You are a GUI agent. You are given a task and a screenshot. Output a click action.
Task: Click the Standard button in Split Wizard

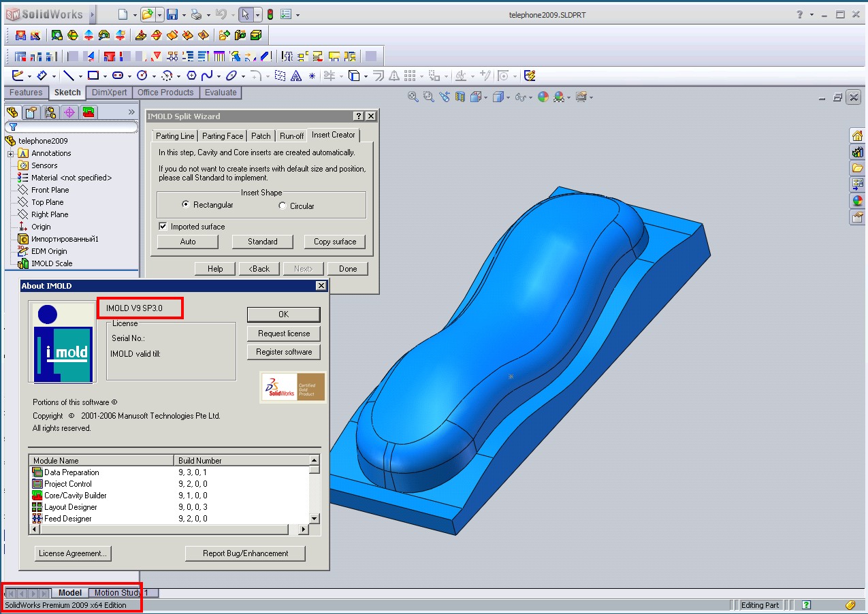pyautogui.click(x=263, y=242)
